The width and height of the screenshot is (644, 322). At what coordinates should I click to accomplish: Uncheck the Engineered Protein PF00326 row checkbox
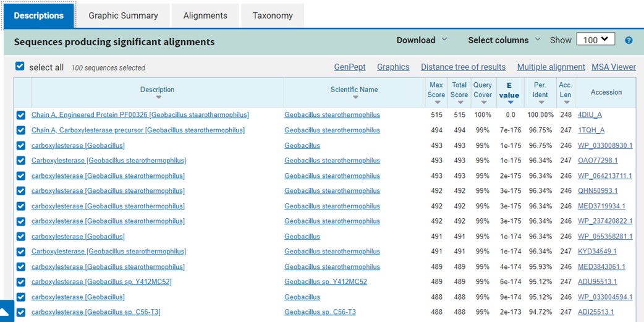pyautogui.click(x=21, y=115)
